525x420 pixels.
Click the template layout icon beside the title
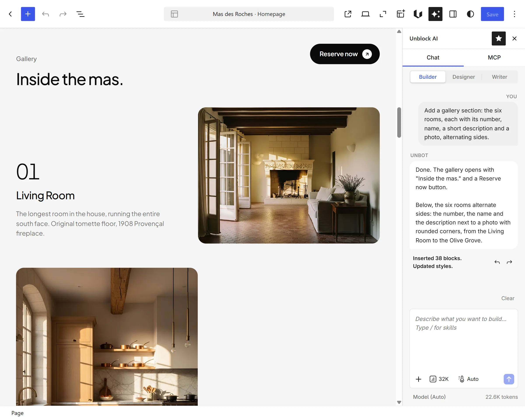tap(174, 14)
